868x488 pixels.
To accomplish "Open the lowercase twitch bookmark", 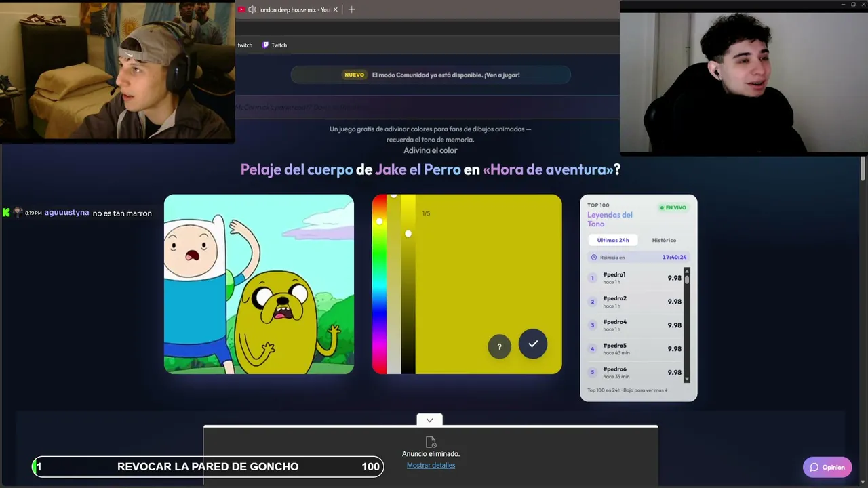I will tap(245, 45).
